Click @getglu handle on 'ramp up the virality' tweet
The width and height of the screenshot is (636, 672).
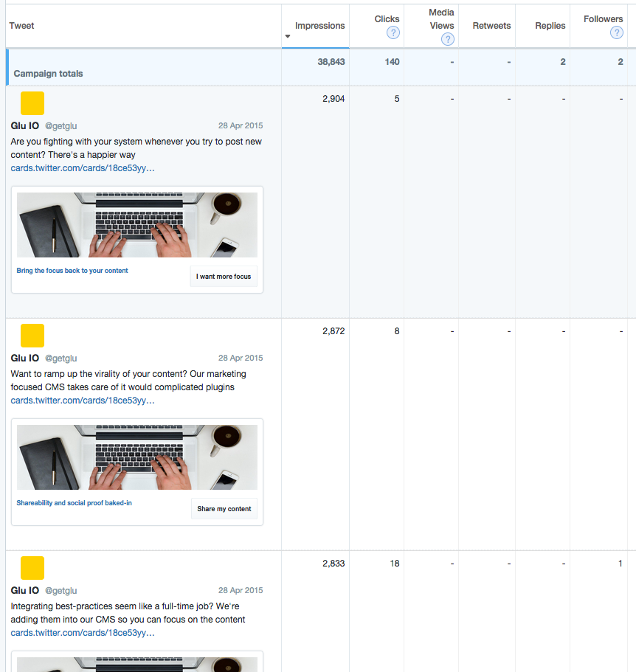pos(61,358)
